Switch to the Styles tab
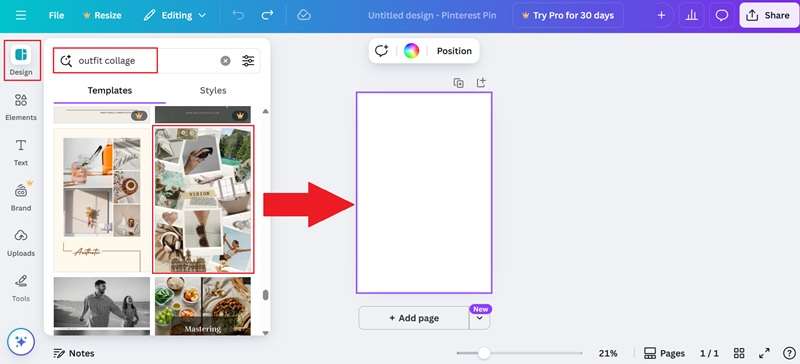Screen dimensions: 800x364 [x=213, y=90]
